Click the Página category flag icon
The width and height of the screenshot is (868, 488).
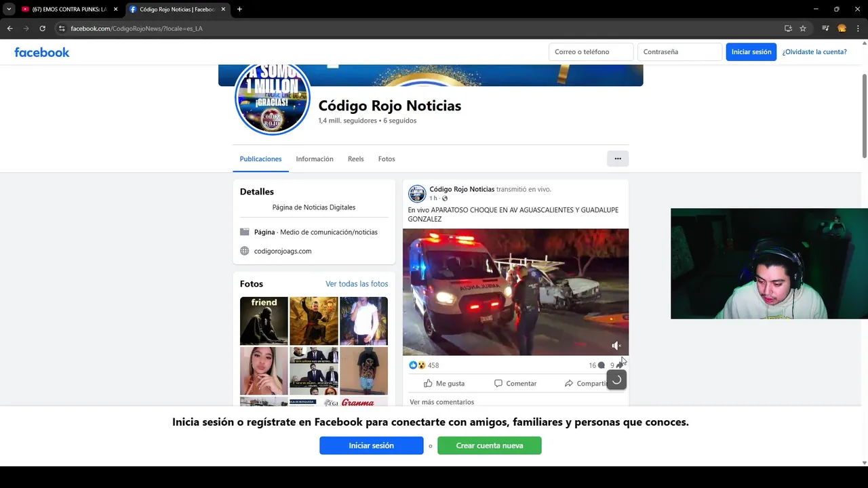pyautogui.click(x=245, y=232)
